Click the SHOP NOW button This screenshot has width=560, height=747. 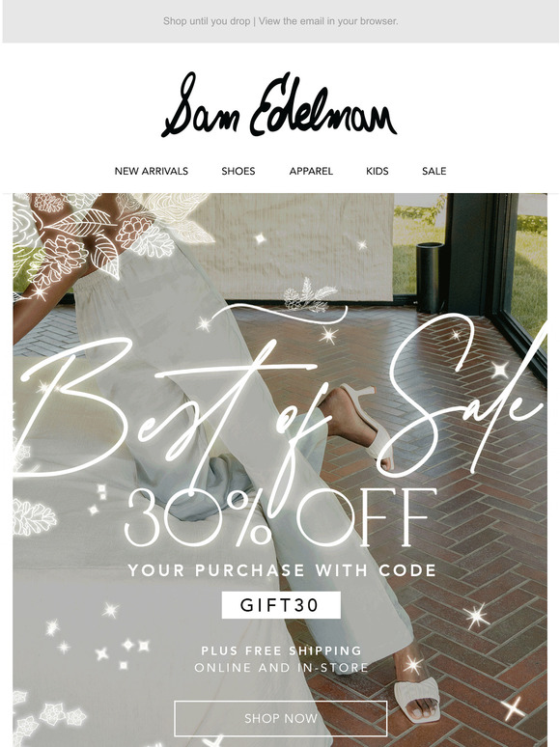tap(281, 718)
